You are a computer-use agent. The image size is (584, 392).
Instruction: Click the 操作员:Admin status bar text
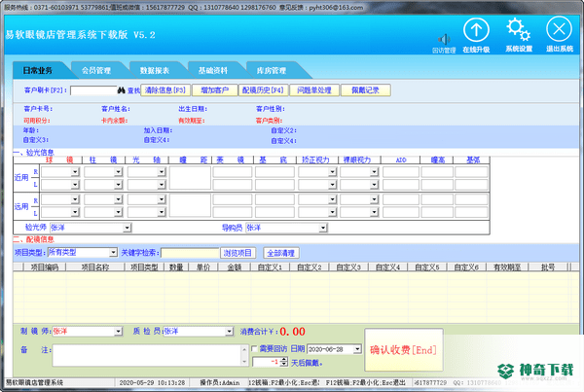click(x=220, y=382)
